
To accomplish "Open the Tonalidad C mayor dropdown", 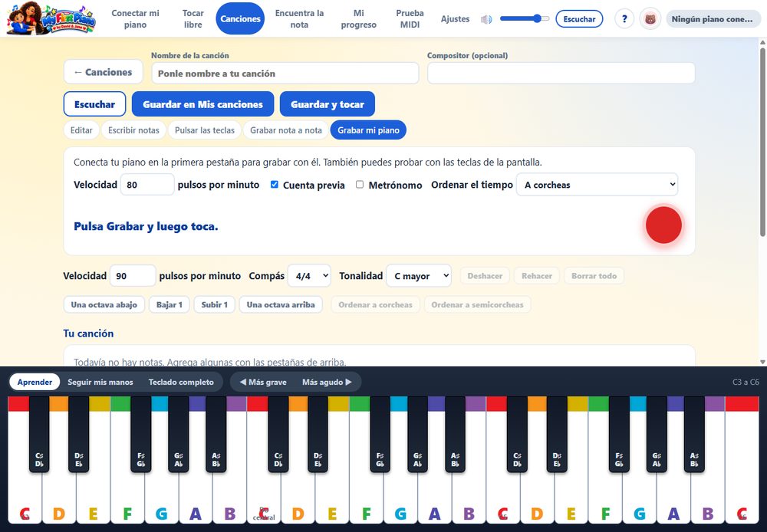I will tap(419, 275).
